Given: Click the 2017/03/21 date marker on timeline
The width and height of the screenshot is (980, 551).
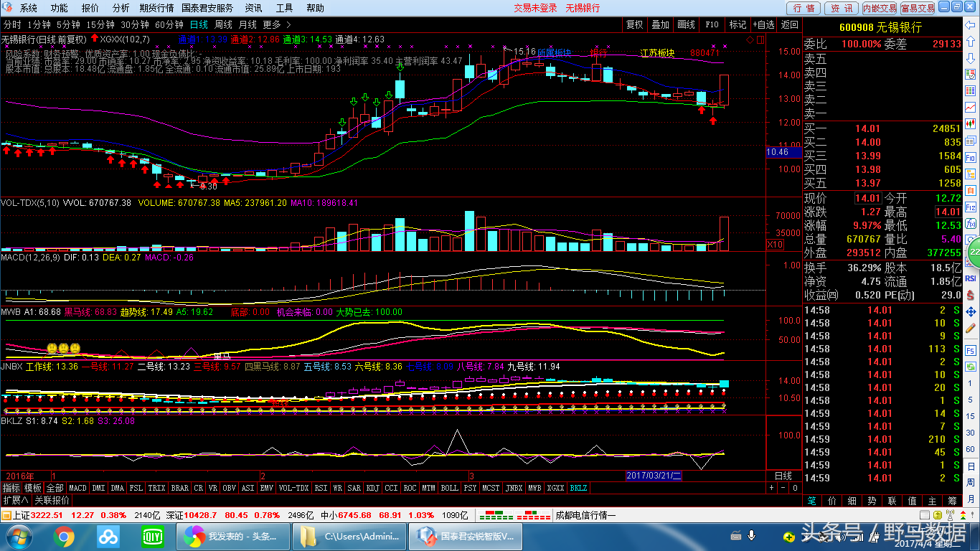Looking at the screenshot, I should (654, 476).
